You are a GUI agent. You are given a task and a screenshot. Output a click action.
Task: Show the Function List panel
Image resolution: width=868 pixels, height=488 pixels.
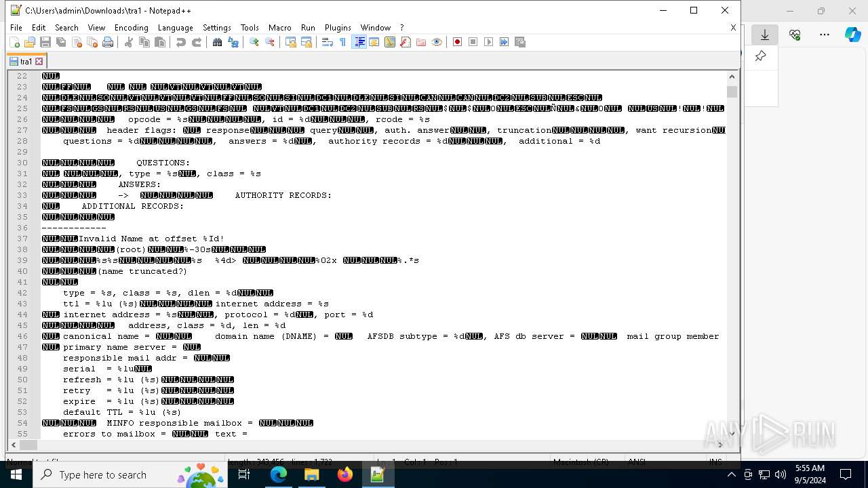click(x=406, y=42)
